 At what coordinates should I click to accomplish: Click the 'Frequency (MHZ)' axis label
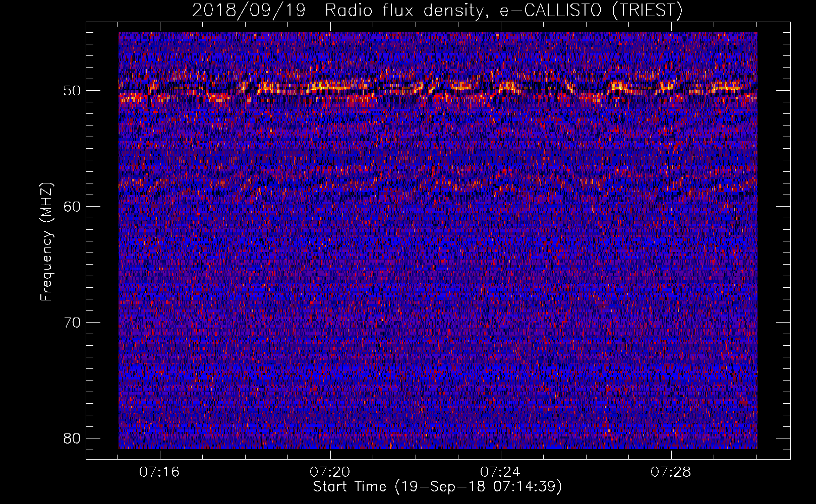[x=46, y=242]
